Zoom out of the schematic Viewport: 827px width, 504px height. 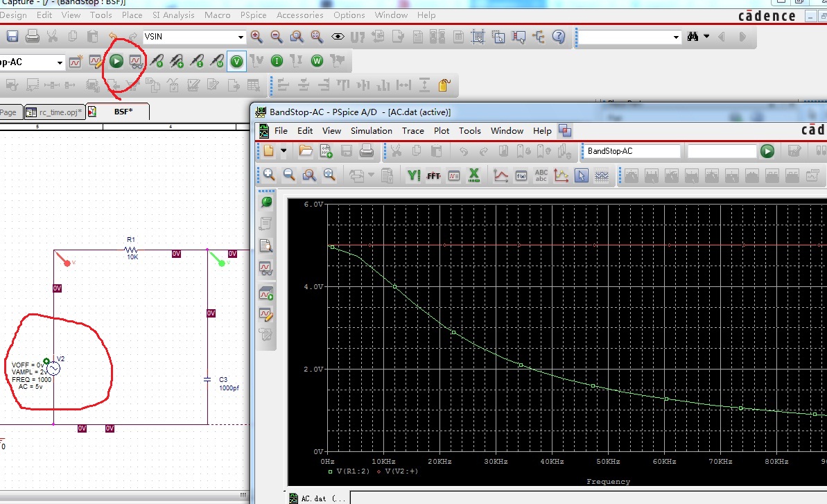point(277,36)
